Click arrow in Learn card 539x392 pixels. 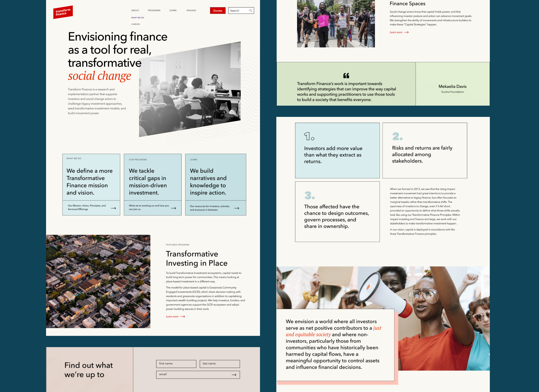(x=237, y=208)
